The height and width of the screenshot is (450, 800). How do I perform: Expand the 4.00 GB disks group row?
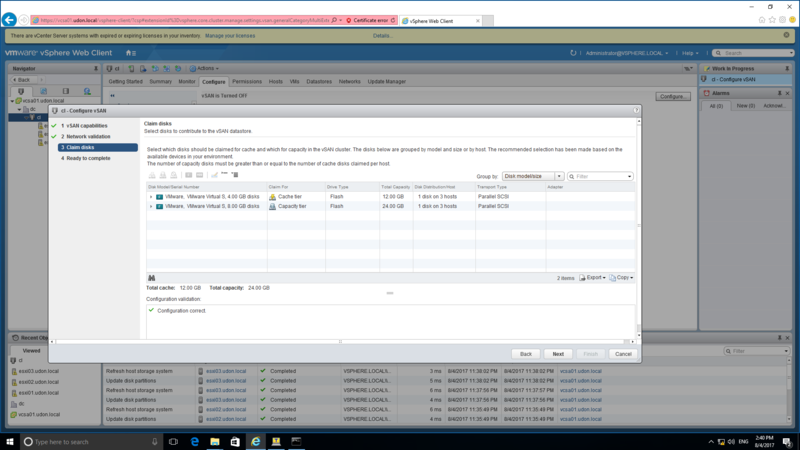coord(151,197)
